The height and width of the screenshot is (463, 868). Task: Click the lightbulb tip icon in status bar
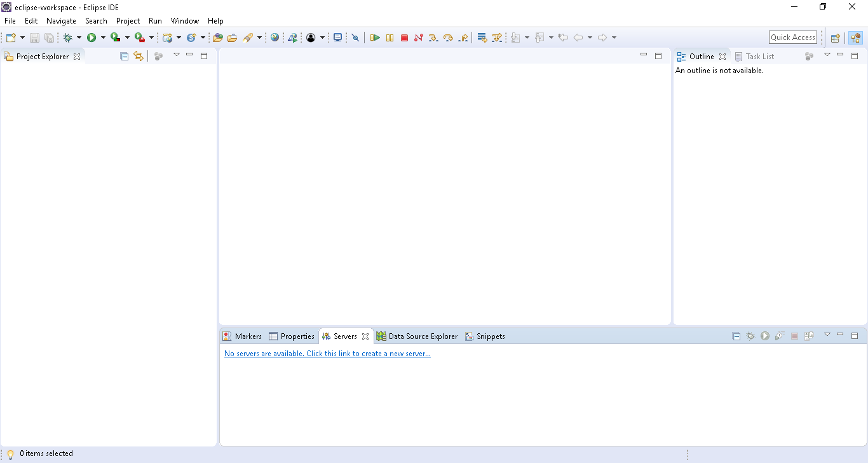[10, 454]
